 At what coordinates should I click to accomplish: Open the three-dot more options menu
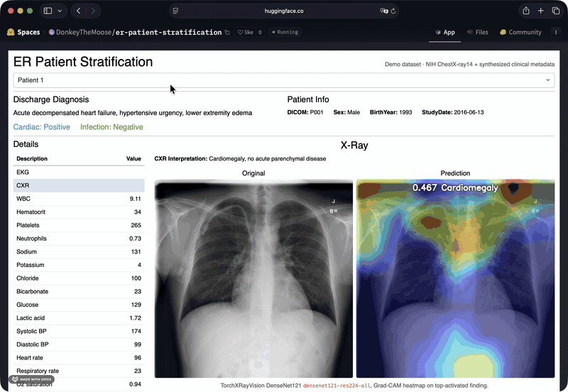[556, 32]
